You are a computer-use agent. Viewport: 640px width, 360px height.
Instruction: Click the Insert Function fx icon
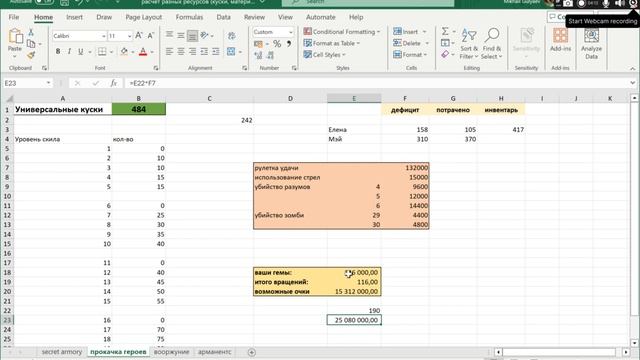(x=113, y=83)
